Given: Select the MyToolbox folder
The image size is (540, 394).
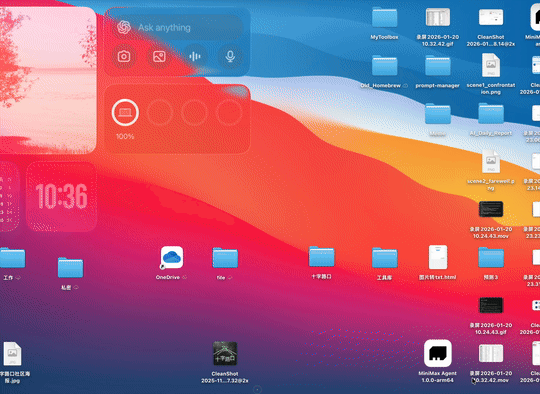Looking at the screenshot, I should (384, 17).
